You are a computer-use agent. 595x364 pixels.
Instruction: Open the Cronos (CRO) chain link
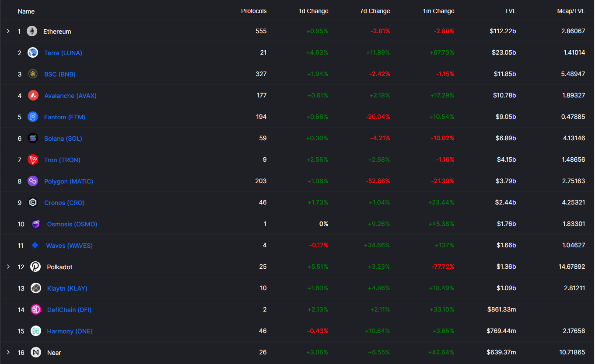point(64,203)
